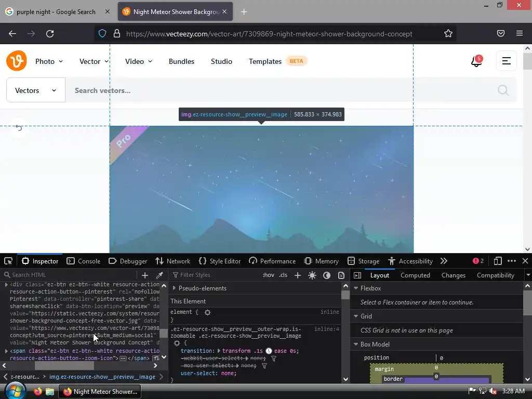Go to Bundles page

click(x=181, y=61)
